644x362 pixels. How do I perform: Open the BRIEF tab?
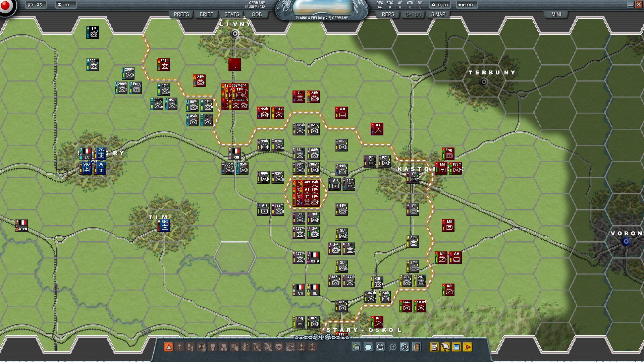(x=206, y=14)
